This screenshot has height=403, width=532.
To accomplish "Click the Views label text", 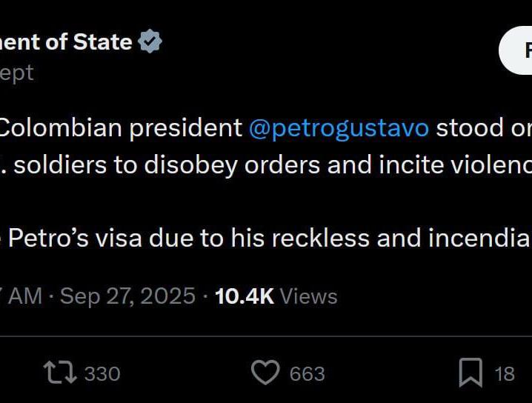I will 309,296.
